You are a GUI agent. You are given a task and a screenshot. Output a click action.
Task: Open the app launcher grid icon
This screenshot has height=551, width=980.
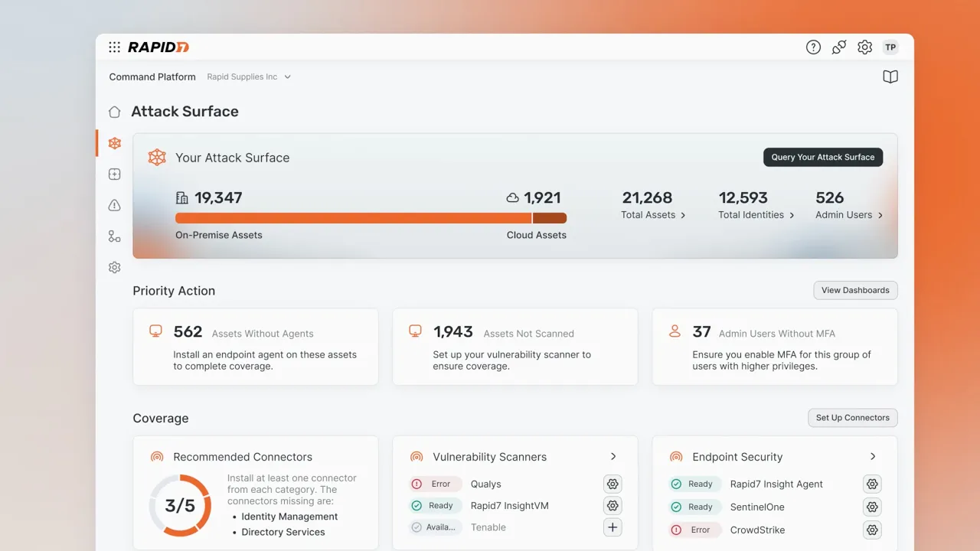tap(114, 47)
